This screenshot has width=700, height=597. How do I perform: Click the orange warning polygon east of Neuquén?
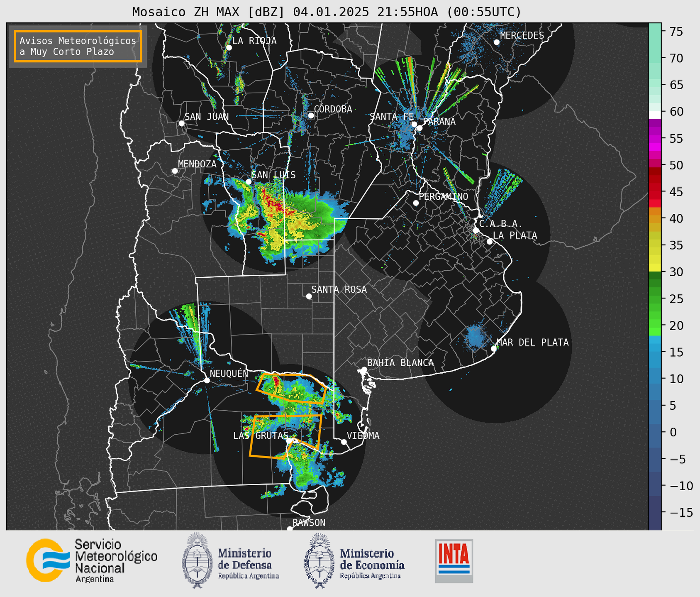292,388
